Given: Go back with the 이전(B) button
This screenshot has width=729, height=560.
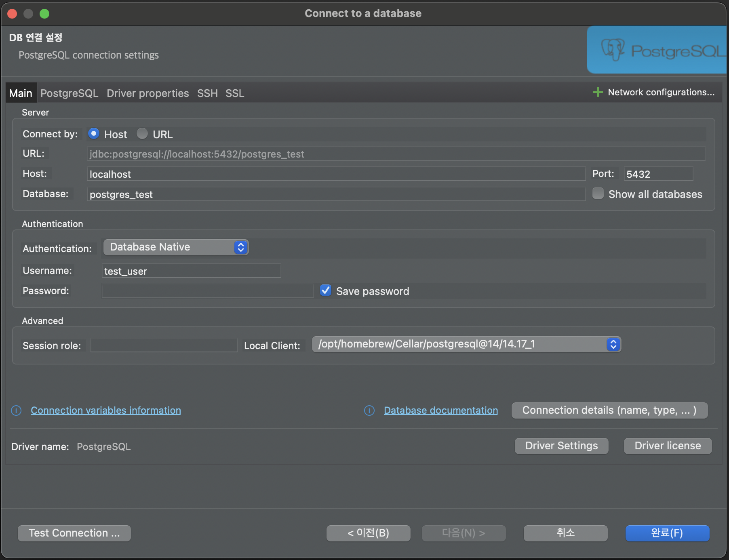Looking at the screenshot, I should (x=369, y=533).
